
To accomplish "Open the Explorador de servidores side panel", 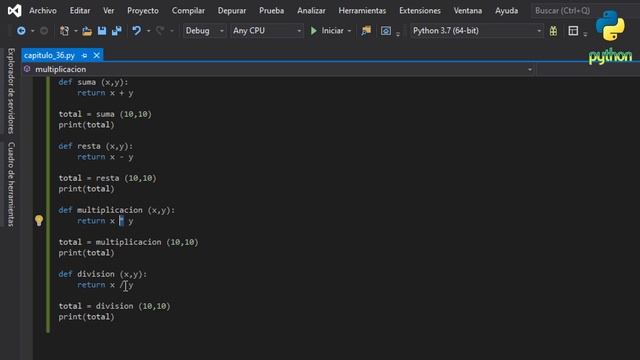I will tap(11, 91).
